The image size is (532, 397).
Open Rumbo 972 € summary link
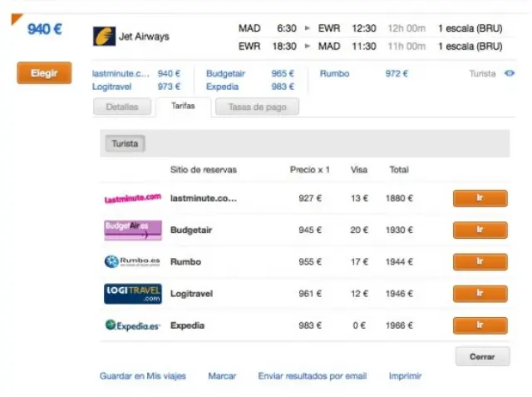click(364, 73)
